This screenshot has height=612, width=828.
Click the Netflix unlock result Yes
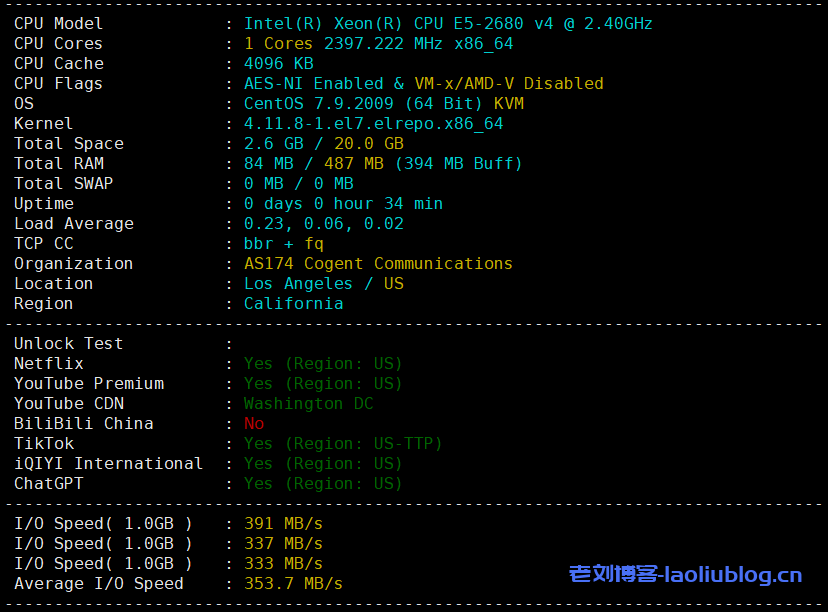pyautogui.click(x=258, y=363)
